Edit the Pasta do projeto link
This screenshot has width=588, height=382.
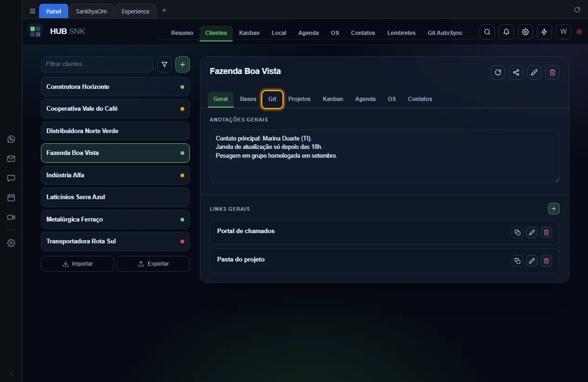[x=532, y=261]
